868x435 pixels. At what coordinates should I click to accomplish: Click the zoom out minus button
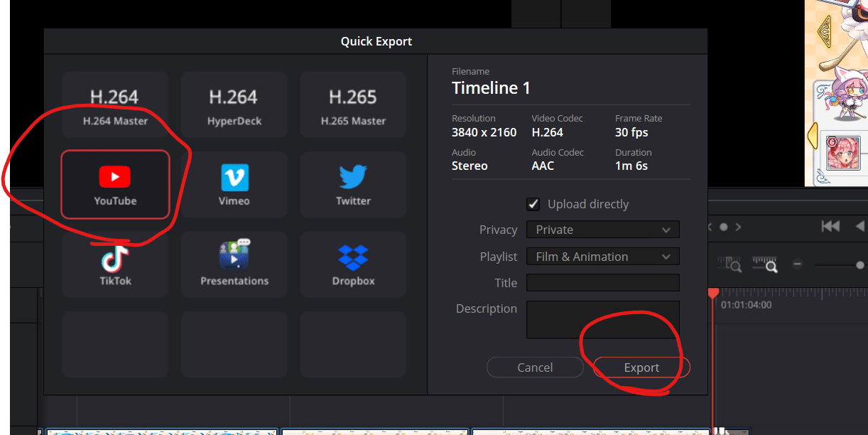tap(797, 264)
